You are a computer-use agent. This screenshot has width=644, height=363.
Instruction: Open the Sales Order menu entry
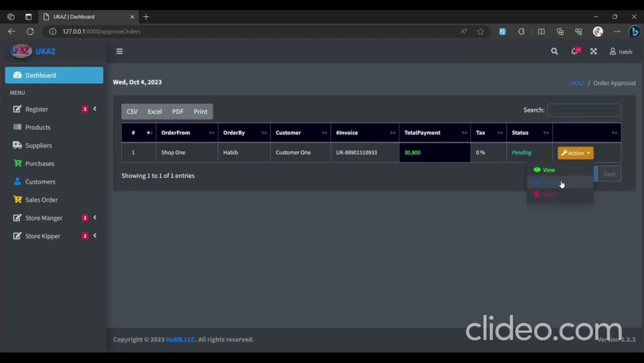(x=54, y=199)
